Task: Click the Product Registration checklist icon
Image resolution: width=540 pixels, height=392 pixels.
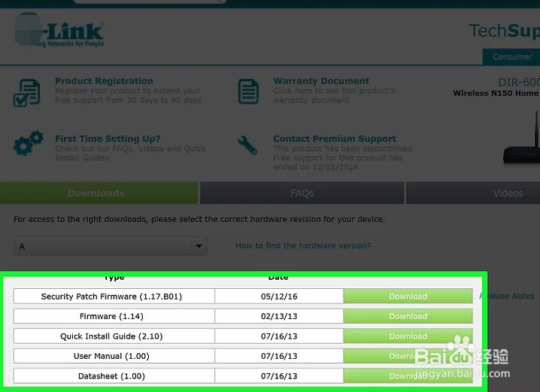Action: point(26,93)
